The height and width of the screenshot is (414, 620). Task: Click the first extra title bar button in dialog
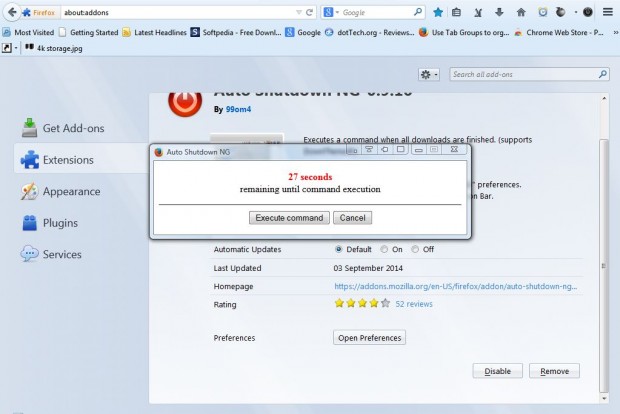click(353, 149)
